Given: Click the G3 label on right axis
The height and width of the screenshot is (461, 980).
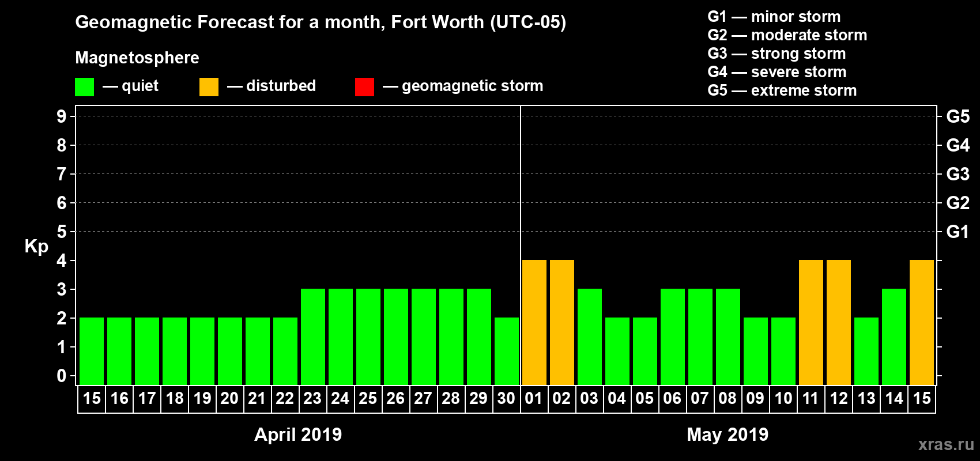Looking at the screenshot, I should (958, 174).
